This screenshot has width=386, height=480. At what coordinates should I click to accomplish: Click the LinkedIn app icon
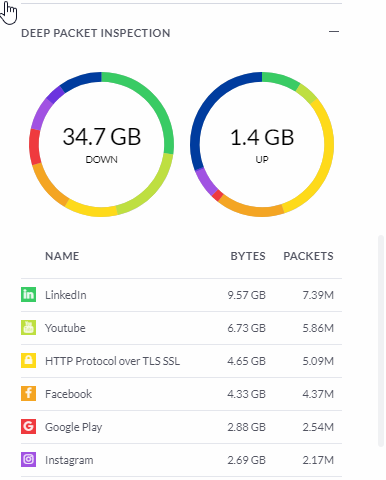(28, 295)
